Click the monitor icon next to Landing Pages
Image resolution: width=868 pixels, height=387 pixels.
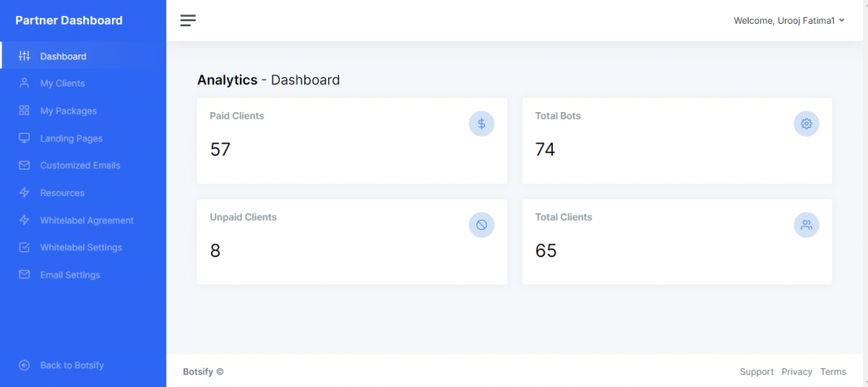click(x=25, y=138)
